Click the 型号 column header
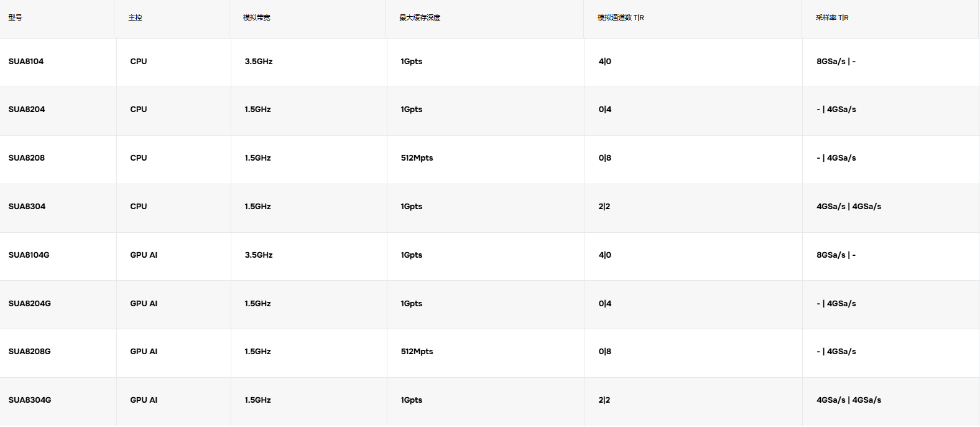The width and height of the screenshot is (980, 427). 16,17
